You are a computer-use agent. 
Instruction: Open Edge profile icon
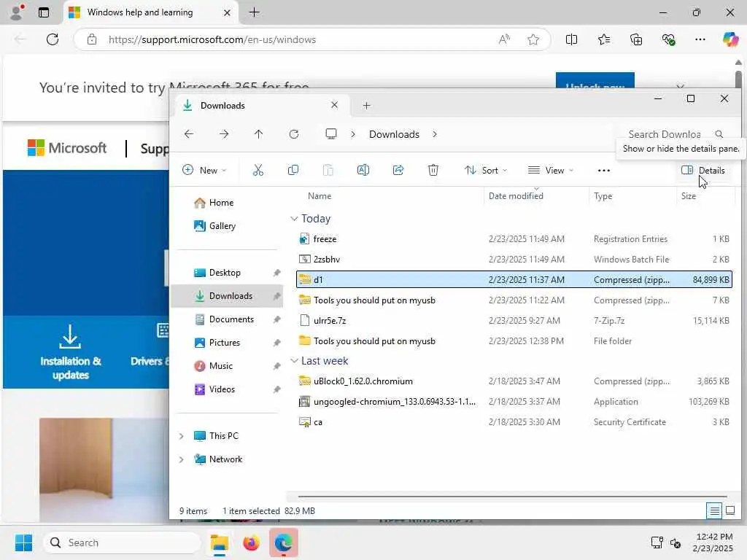(16, 12)
